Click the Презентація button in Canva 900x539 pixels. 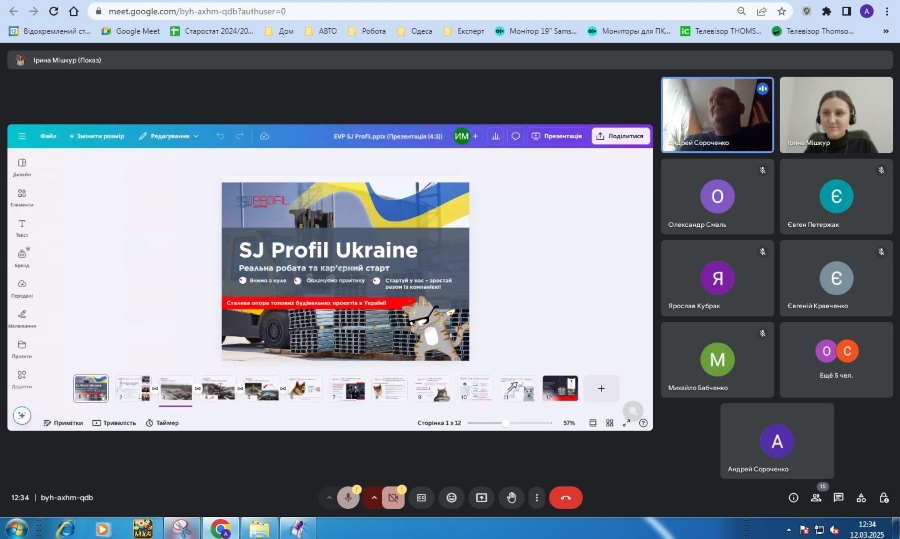556,136
